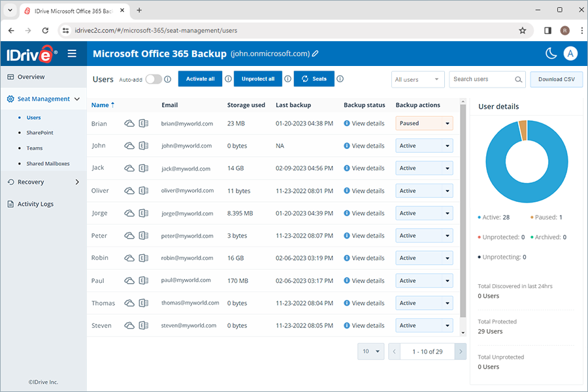Screen dimensions: 588x392
Task: Click the Activate all button
Action: point(201,79)
